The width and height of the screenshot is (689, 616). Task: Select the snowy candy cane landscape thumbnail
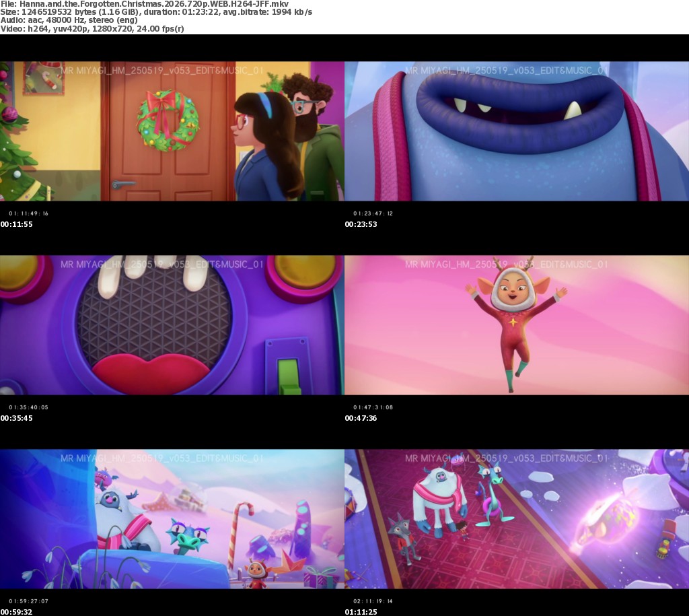point(172,520)
